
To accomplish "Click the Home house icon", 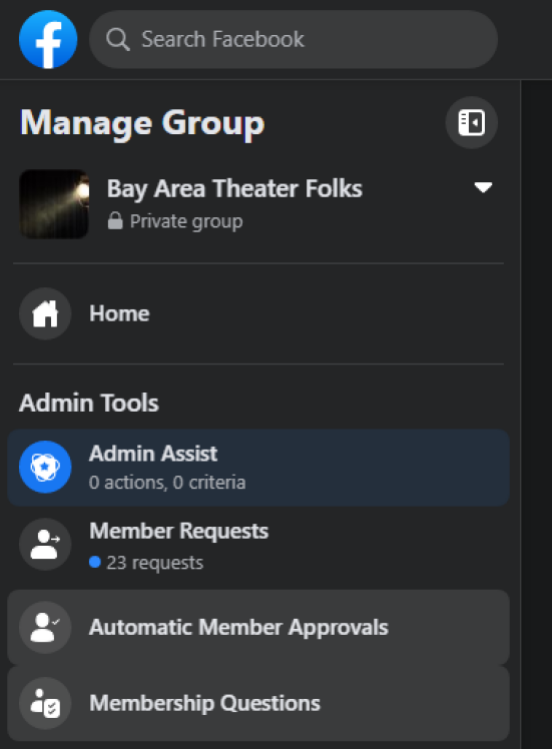I will (45, 314).
